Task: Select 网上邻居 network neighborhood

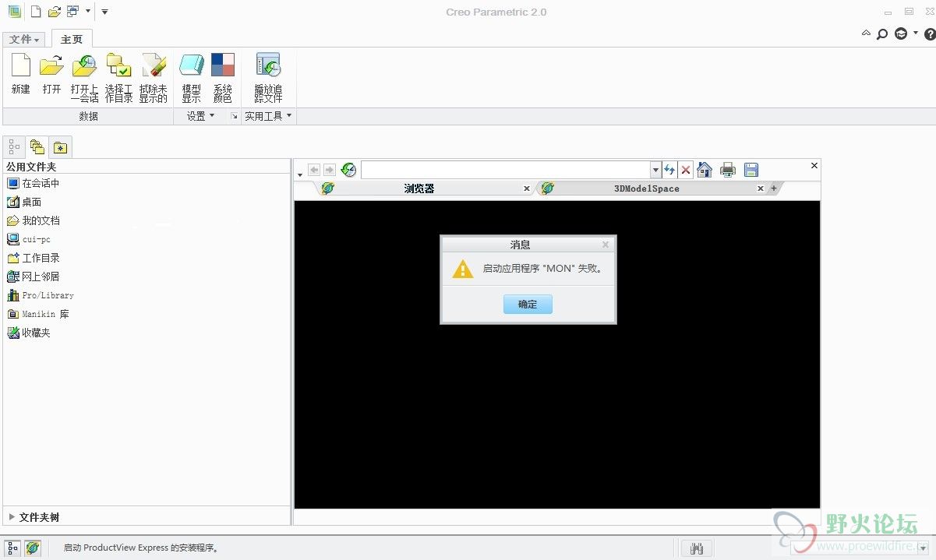Action: point(33,276)
